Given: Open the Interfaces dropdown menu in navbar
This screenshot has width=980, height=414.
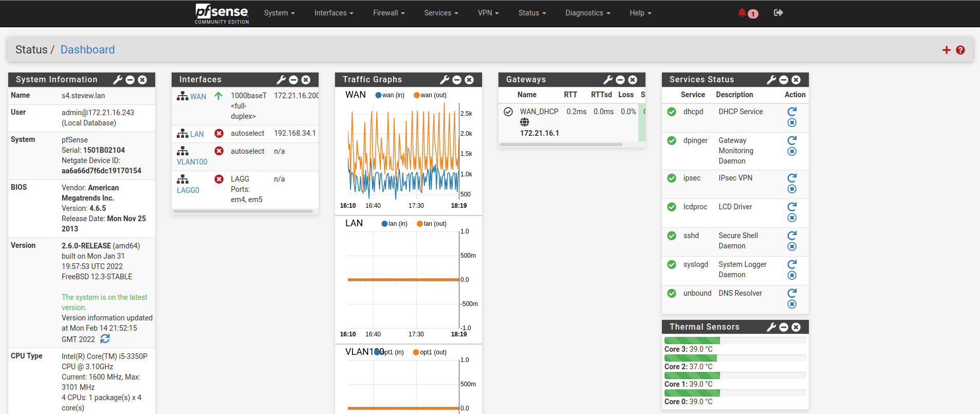Looking at the screenshot, I should pos(334,13).
